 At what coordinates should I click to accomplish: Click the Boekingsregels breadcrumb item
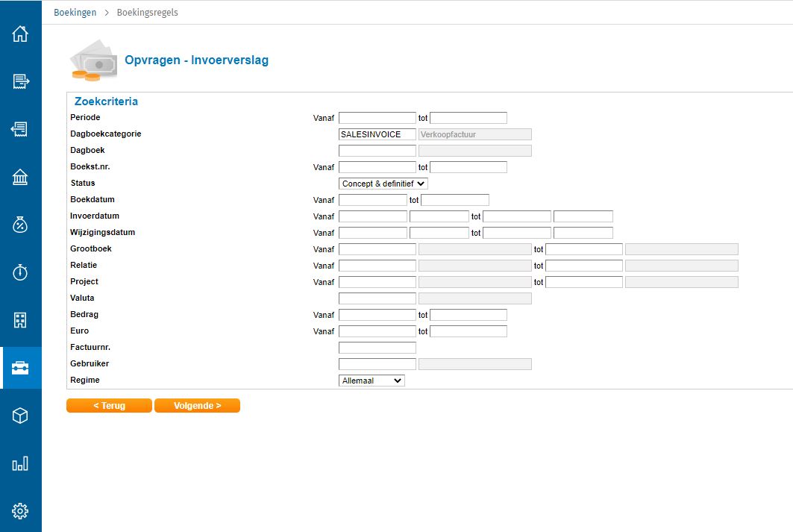point(147,13)
